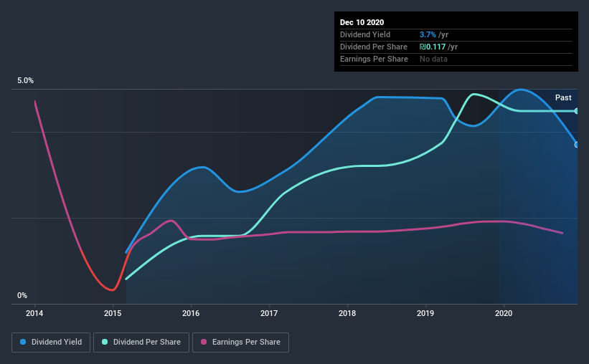The width and height of the screenshot is (589, 364).
Task: Click the pink Earnings Per Share legend dot
Action: coord(204,342)
